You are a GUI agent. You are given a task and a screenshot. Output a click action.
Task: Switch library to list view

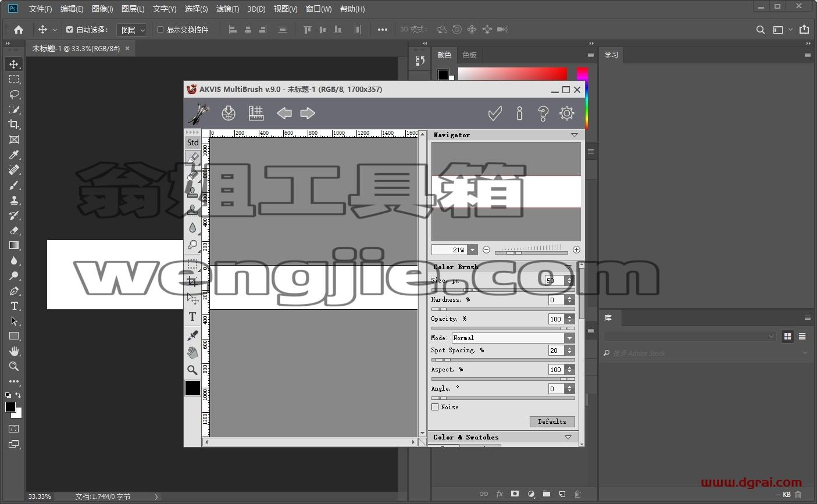point(802,336)
